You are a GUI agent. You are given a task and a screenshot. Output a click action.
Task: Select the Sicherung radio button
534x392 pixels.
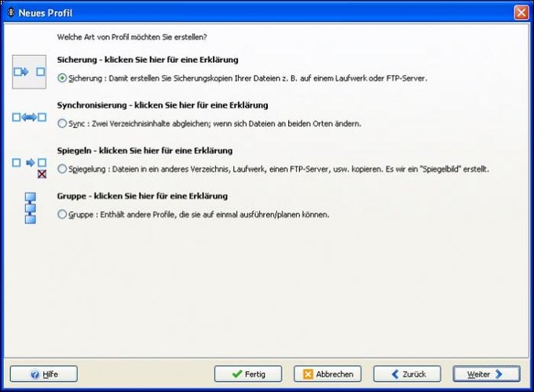click(x=62, y=79)
